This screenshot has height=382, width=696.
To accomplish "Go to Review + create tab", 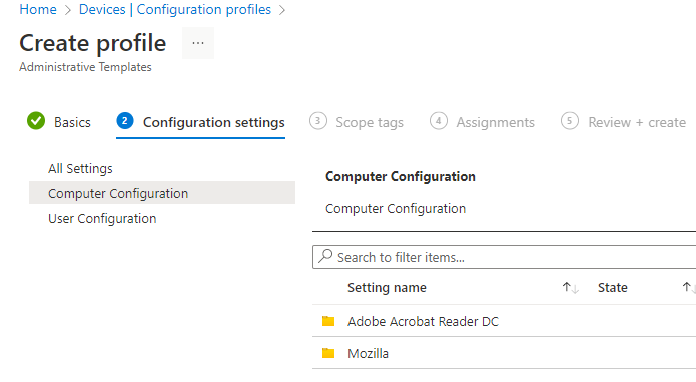I will pos(637,122).
